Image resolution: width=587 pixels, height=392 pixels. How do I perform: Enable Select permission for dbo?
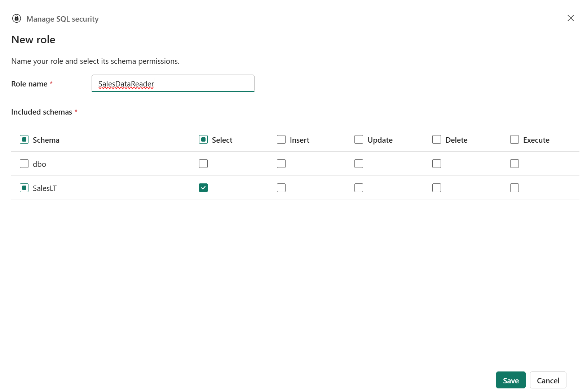click(203, 164)
